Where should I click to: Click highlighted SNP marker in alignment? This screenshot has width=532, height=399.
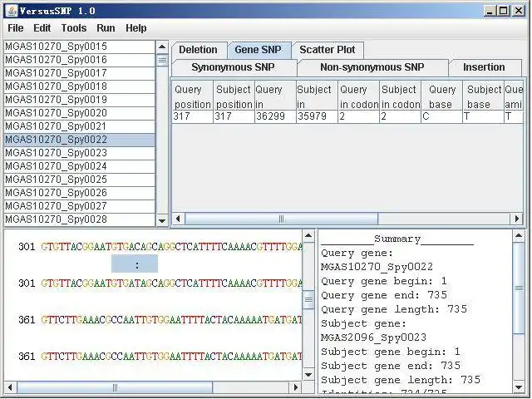(x=135, y=264)
